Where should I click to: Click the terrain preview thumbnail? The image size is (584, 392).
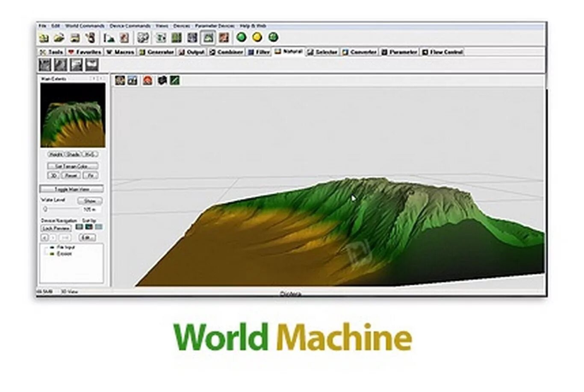click(73, 115)
